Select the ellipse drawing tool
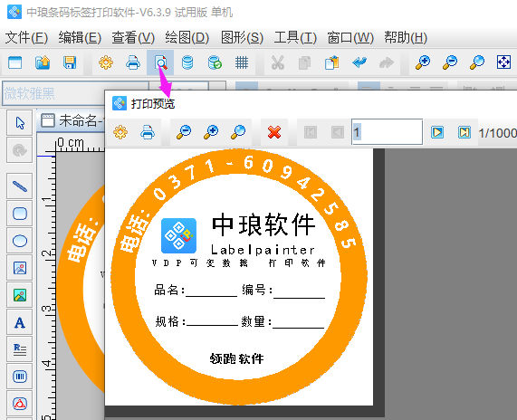Screen dimensions: 517x420 coord(20,241)
